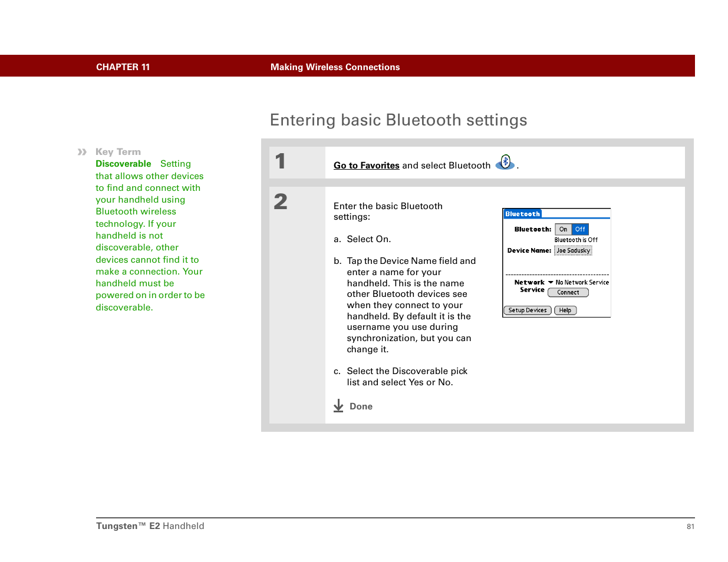Click the 'Done' label text
The height and width of the screenshot is (562, 728).
(x=361, y=406)
